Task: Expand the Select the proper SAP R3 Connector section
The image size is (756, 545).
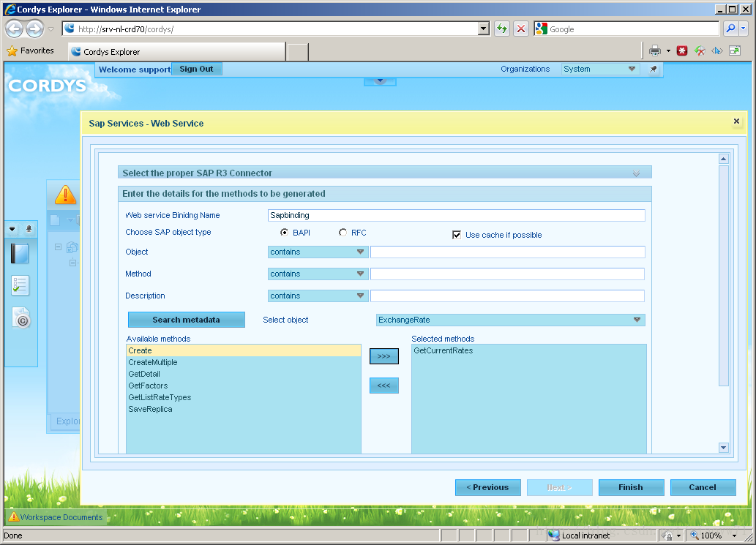Action: (636, 173)
